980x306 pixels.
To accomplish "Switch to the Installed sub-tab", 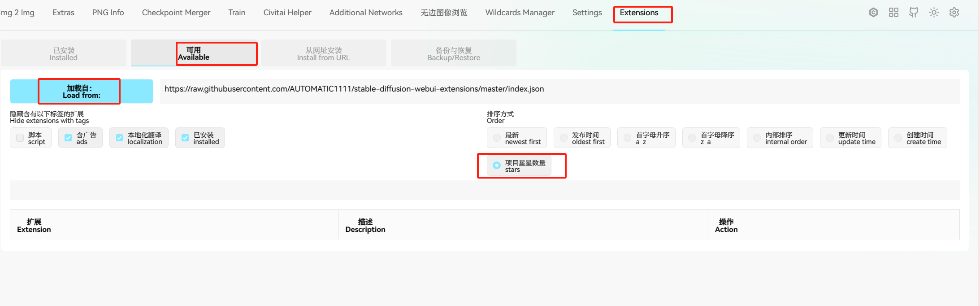I will (63, 54).
